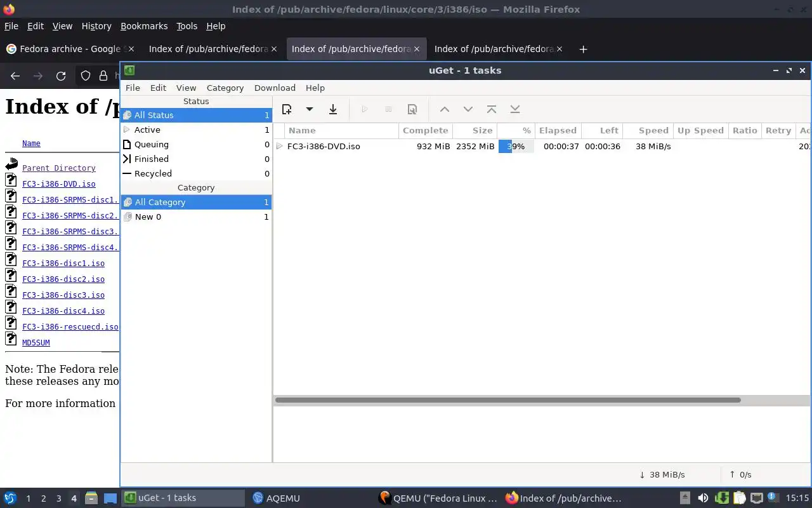Click the Firefox Back arrow
This screenshot has width=812, height=508.
coord(15,76)
